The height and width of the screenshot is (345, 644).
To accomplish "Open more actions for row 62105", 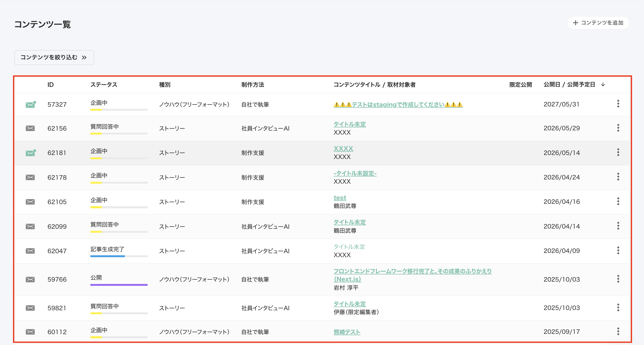I will [618, 201].
